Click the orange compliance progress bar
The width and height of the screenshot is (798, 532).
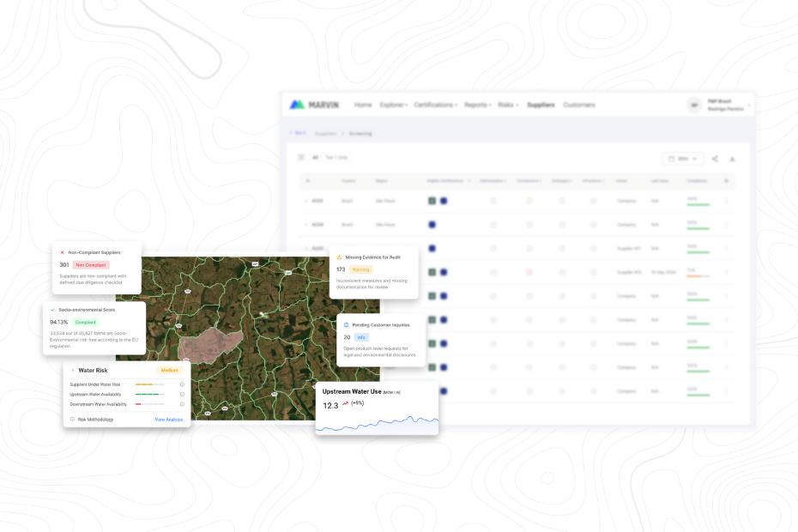[x=698, y=276]
